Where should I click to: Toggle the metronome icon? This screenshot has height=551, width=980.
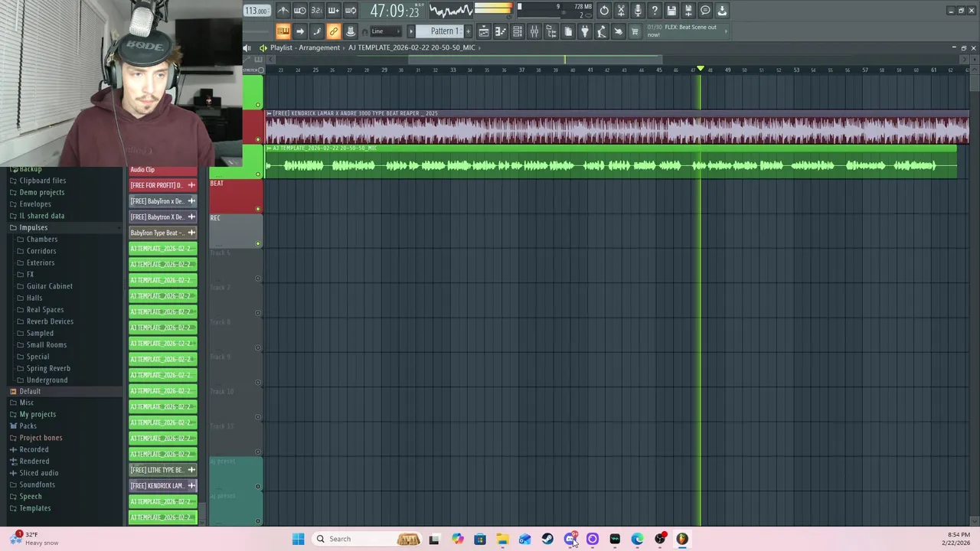pos(283,11)
